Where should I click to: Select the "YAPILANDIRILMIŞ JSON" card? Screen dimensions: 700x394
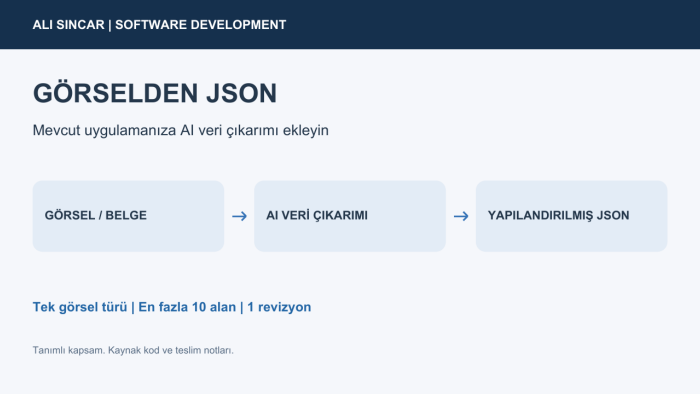click(x=571, y=216)
